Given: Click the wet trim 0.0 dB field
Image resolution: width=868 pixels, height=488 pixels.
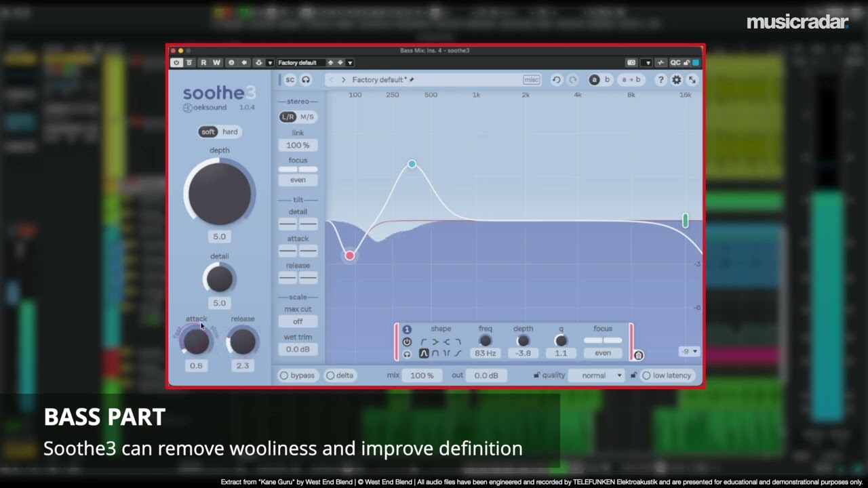Looking at the screenshot, I should [298, 349].
